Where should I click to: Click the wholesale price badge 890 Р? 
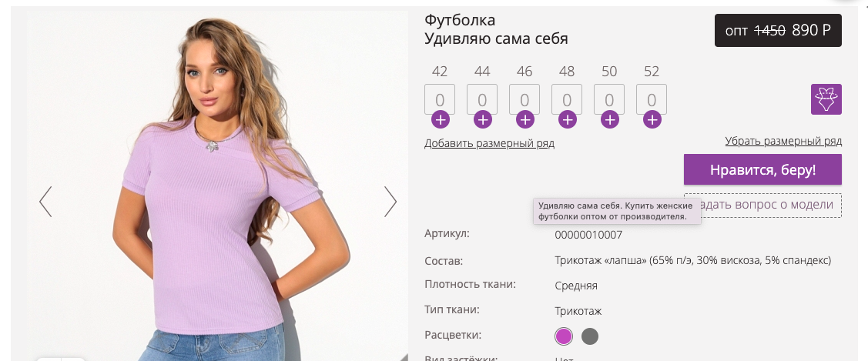778,31
